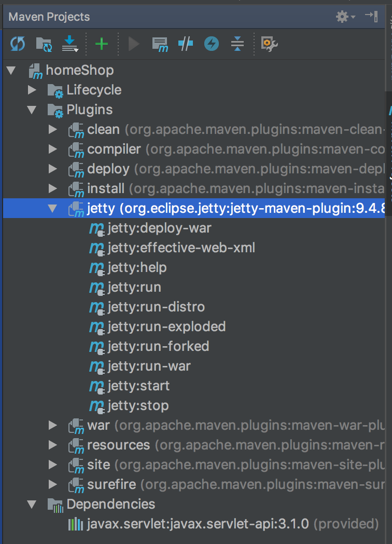The image size is (392, 544).
Task: Click the clean plugin icon
Action: click(76, 130)
